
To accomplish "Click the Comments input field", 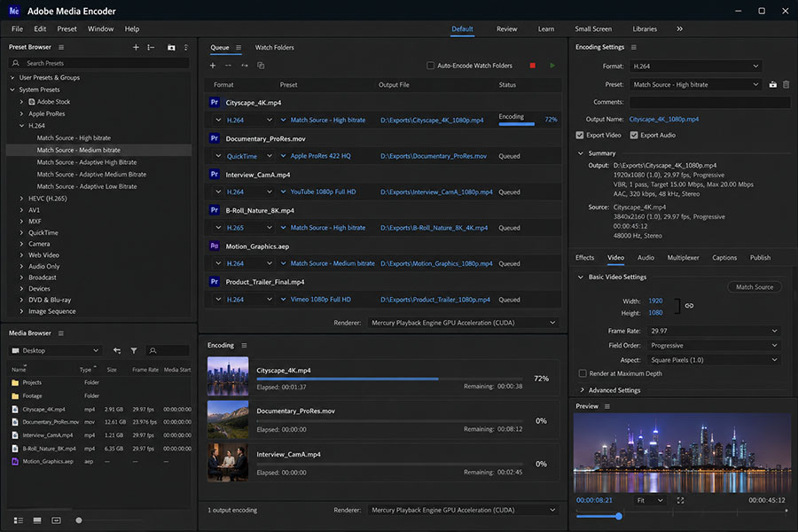I will click(709, 102).
